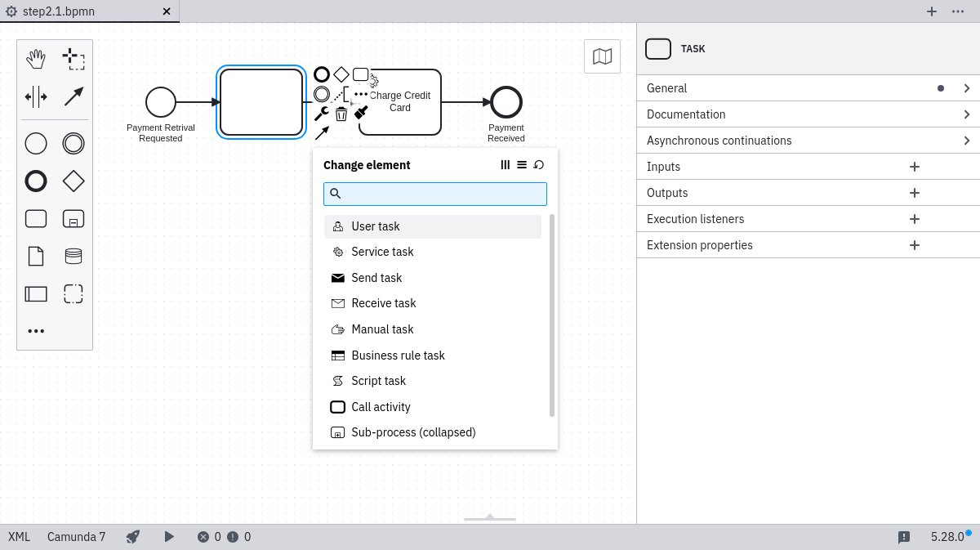The image size is (980, 550).
Task: Pick the gateway diamond from palette
Action: tap(73, 181)
